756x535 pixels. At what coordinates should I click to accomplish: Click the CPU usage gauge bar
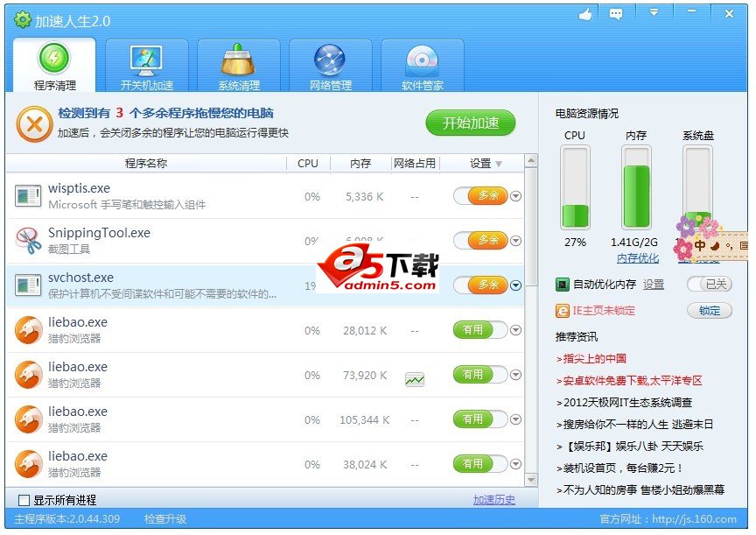click(x=575, y=187)
